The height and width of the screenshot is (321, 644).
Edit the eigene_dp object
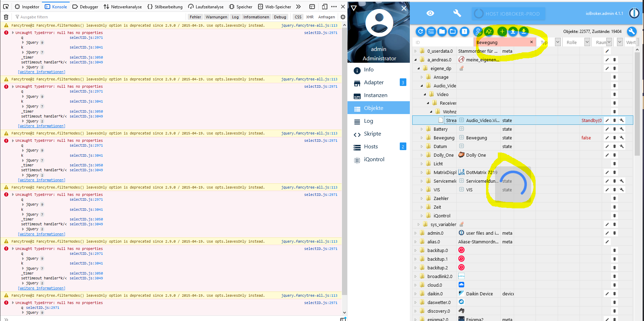(607, 68)
